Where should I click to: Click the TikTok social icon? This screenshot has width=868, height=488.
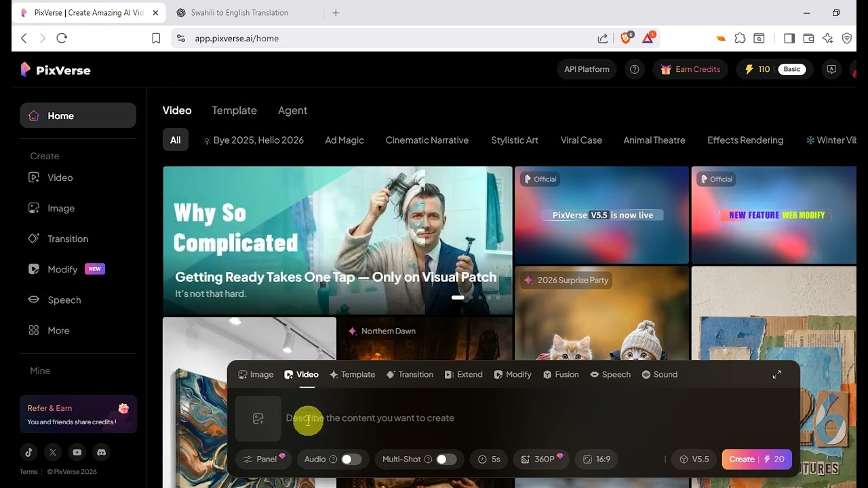[x=28, y=452]
